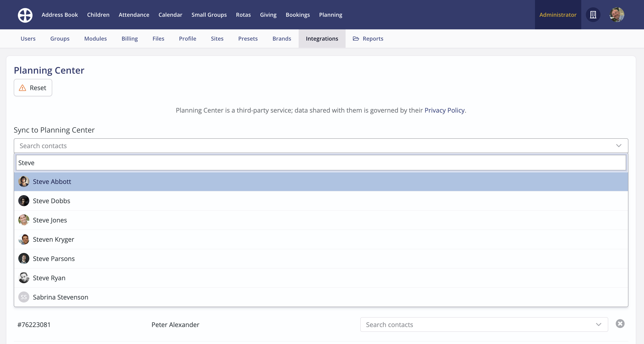
Task: Click the folder icon beside Reports
Action: [356, 39]
